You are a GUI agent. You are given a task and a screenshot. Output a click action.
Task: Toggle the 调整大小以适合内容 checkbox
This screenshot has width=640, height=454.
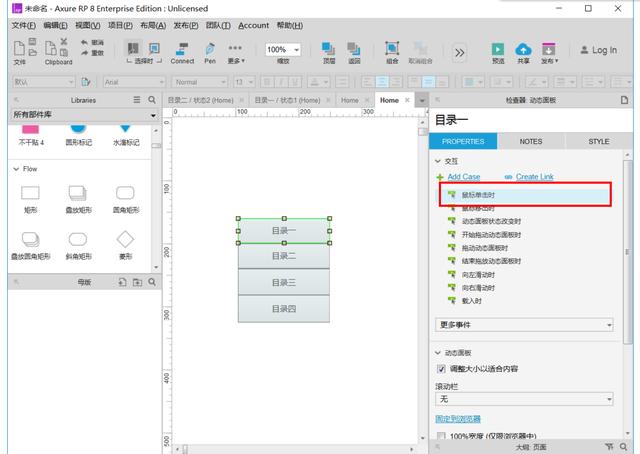[442, 369]
